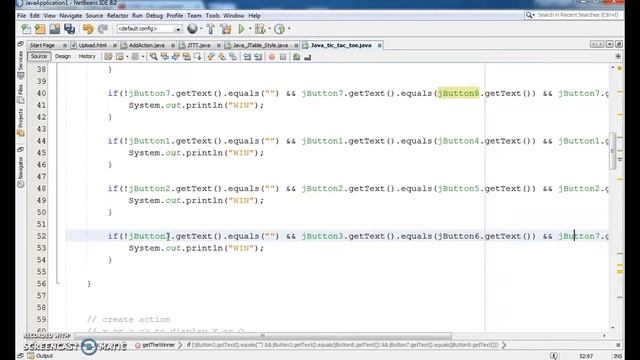Open the default config combo box
Viewport: 640px width, 360px height.
coord(149,29)
